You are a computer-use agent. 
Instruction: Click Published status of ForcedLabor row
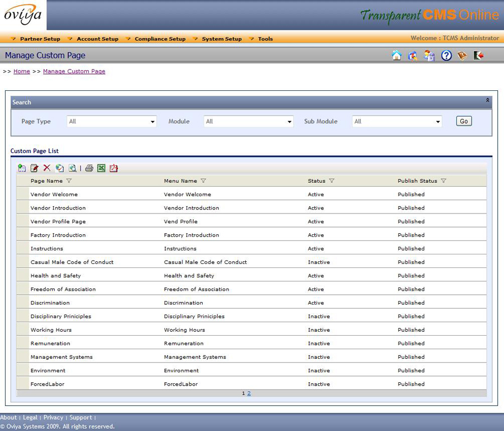pos(411,384)
